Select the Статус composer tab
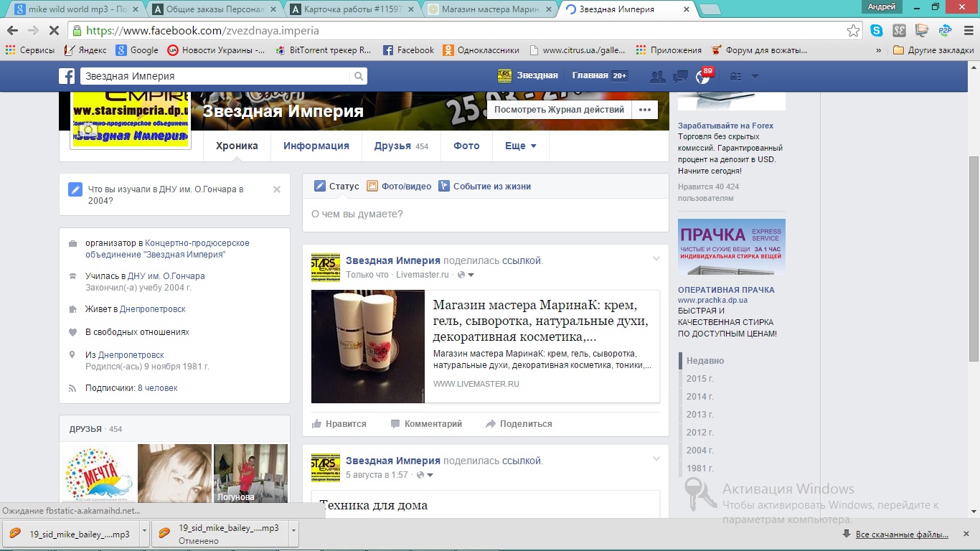This screenshot has height=551, width=980. 336,186
